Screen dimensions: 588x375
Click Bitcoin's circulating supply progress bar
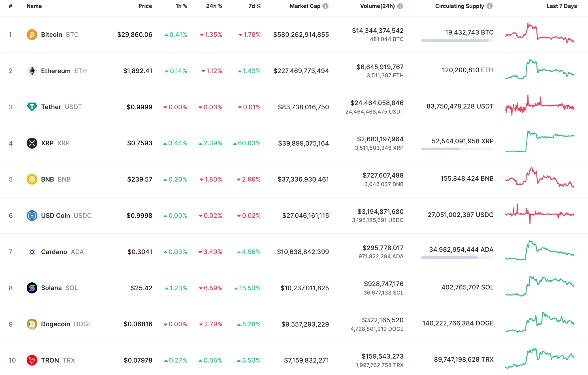457,40
